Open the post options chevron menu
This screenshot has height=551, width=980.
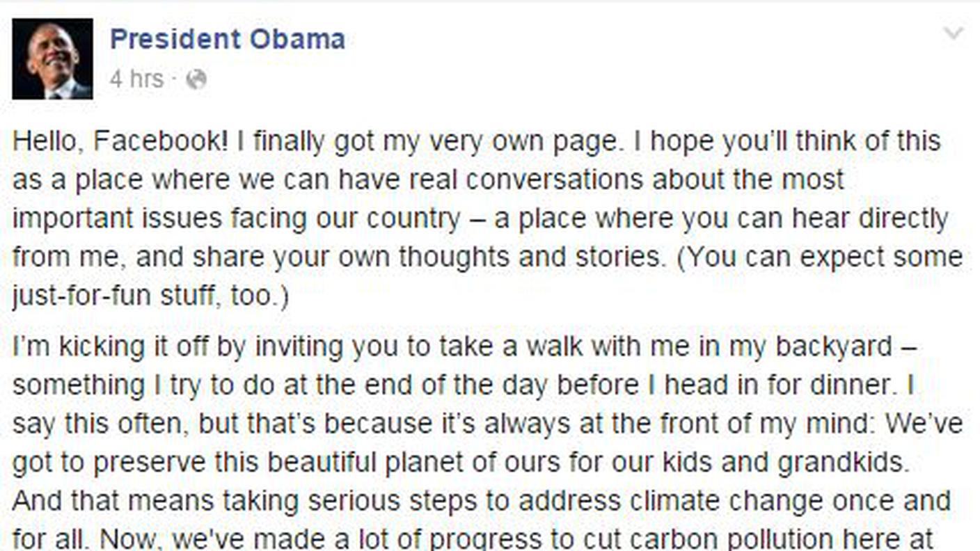tap(953, 33)
